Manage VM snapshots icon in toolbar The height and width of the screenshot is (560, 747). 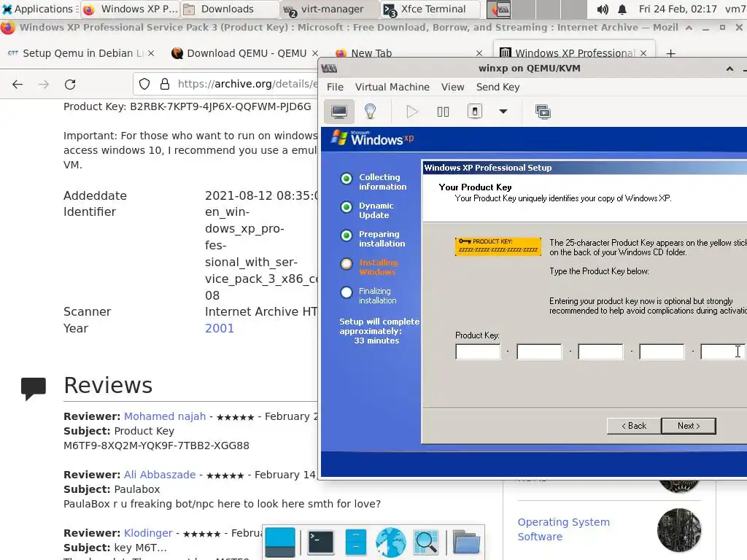click(543, 112)
